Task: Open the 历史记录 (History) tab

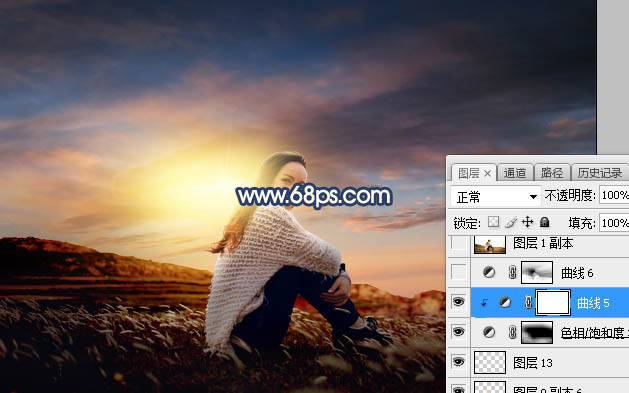Action: pyautogui.click(x=600, y=173)
